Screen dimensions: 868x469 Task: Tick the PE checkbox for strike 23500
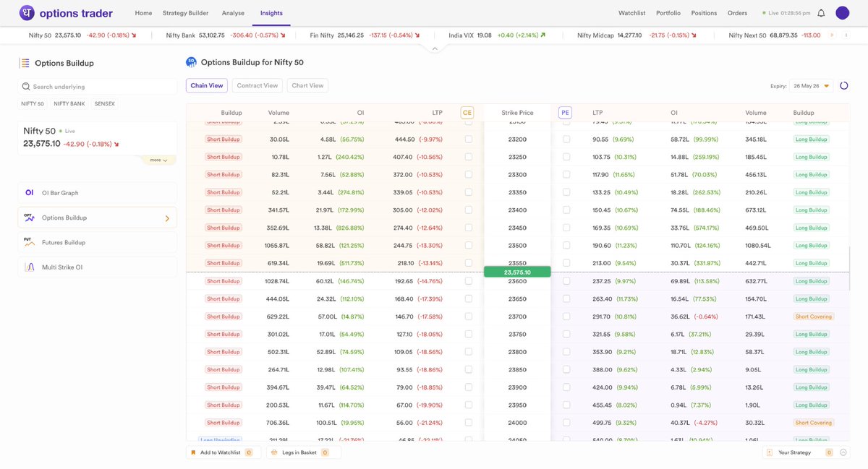tap(566, 246)
